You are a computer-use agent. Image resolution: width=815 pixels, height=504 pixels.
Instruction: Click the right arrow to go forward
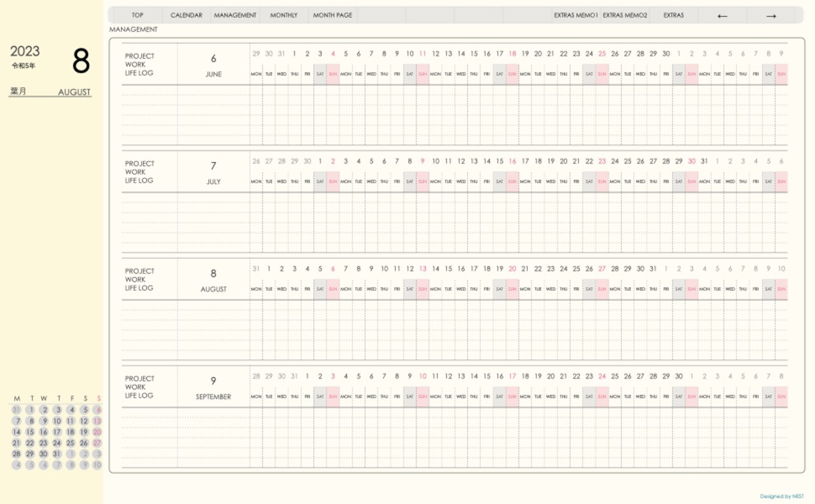click(x=771, y=15)
